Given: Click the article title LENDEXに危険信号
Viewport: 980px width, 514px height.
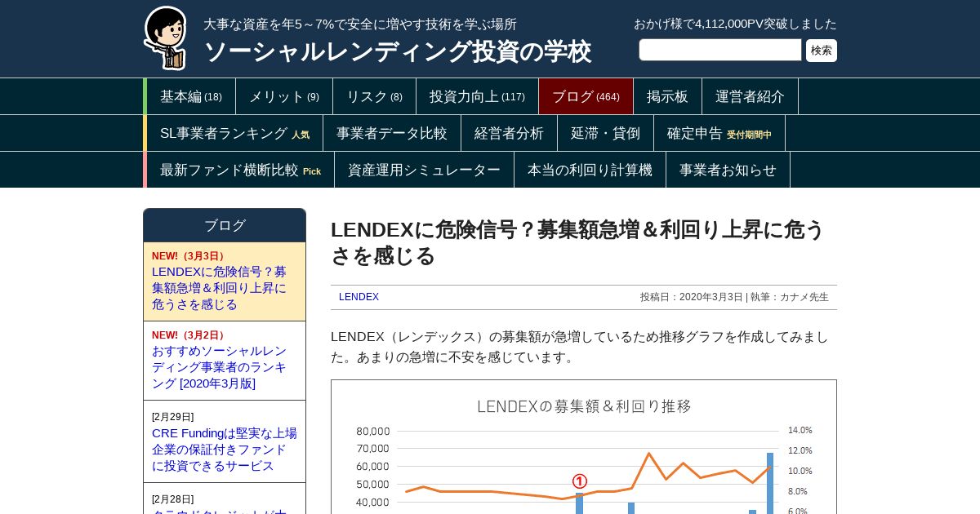Looking at the screenshot, I should click(578, 242).
